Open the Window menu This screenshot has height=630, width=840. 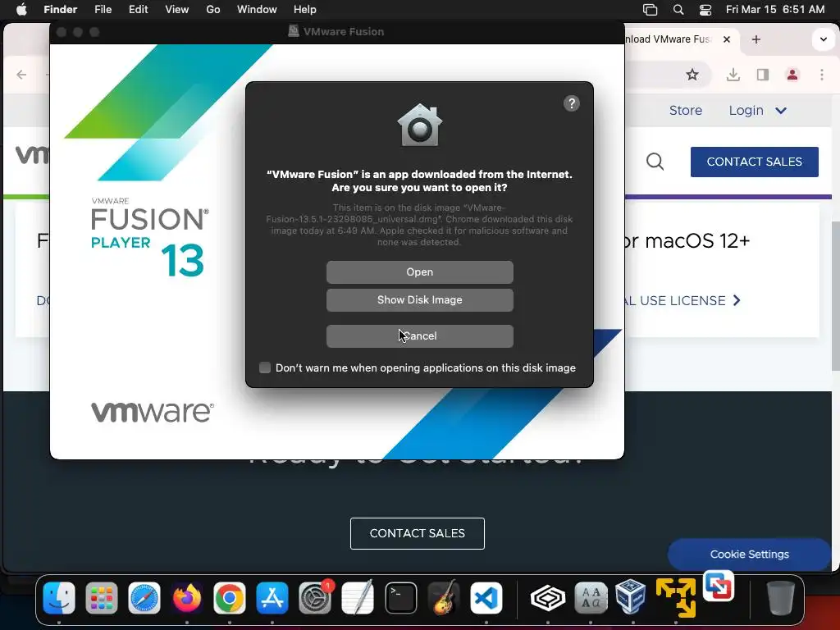pos(257,10)
